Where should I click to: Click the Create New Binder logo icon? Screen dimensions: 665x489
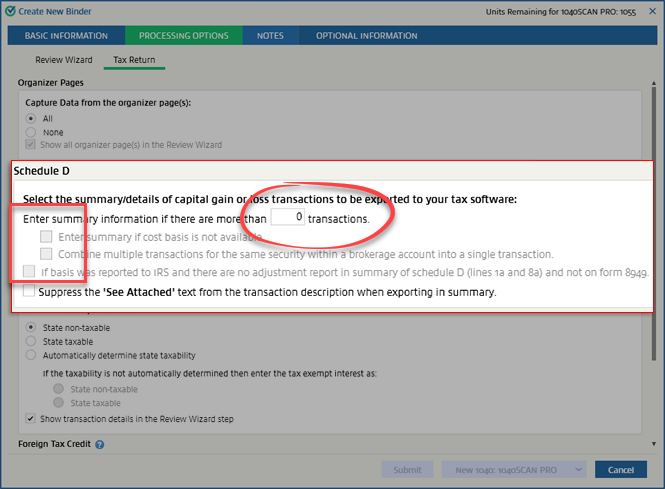10,11
